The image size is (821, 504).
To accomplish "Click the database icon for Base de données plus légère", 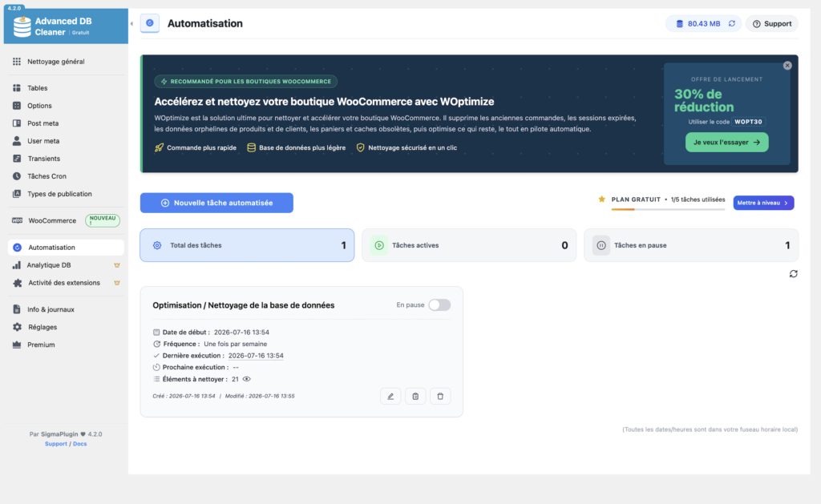I will (251, 147).
